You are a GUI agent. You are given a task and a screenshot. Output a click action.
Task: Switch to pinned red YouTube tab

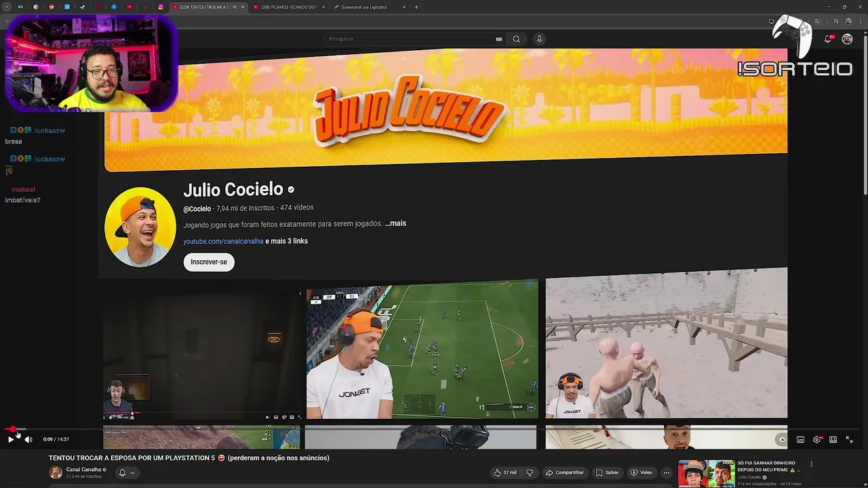coord(130,7)
